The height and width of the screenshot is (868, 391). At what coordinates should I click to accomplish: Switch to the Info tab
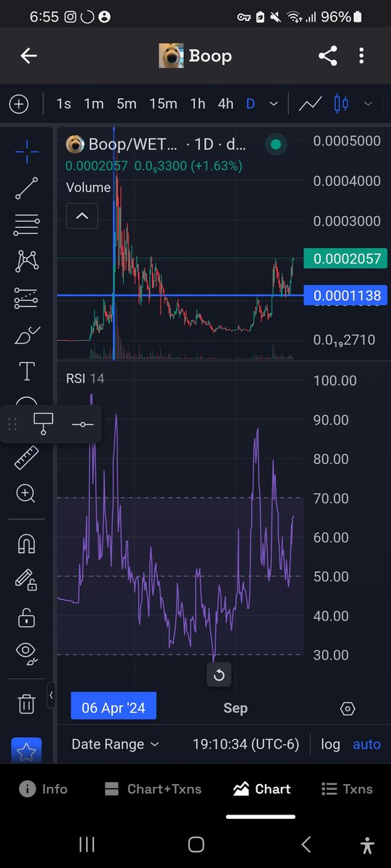[44, 789]
